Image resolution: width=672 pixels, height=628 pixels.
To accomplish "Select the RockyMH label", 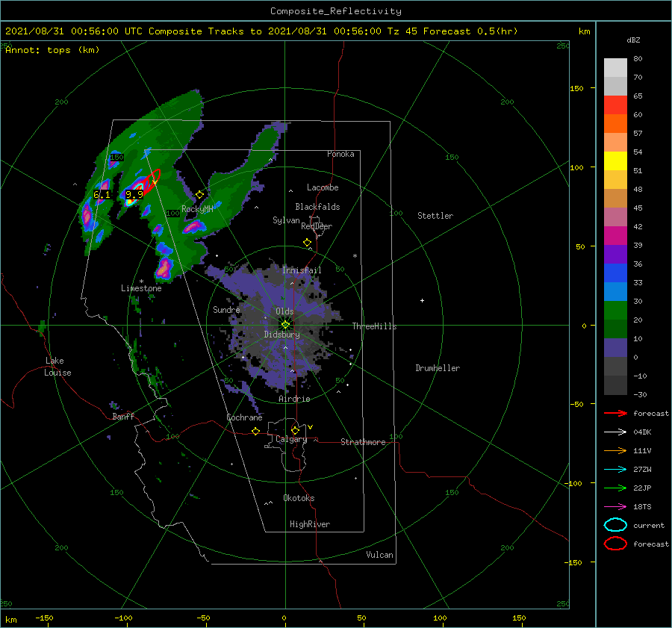I will (197, 209).
